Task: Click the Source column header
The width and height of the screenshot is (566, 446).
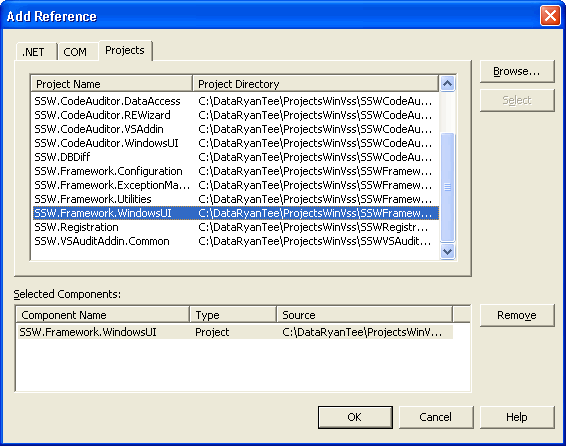Action: click(365, 315)
